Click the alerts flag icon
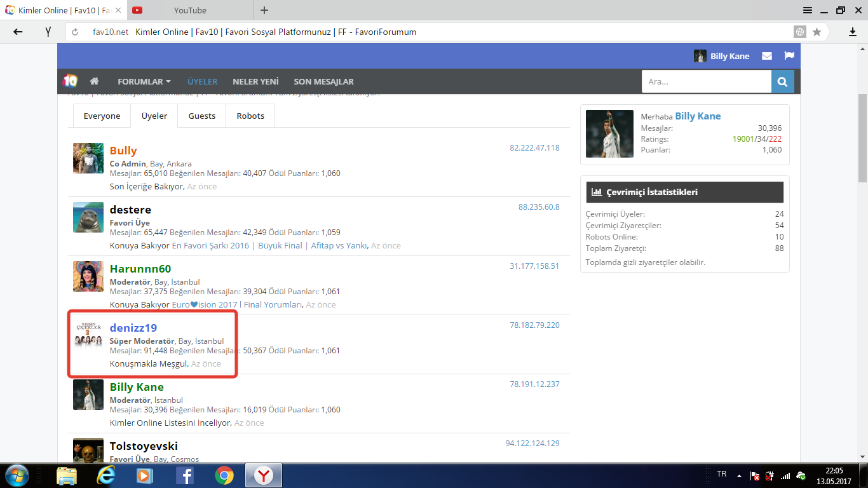868x488 pixels. (x=789, y=56)
